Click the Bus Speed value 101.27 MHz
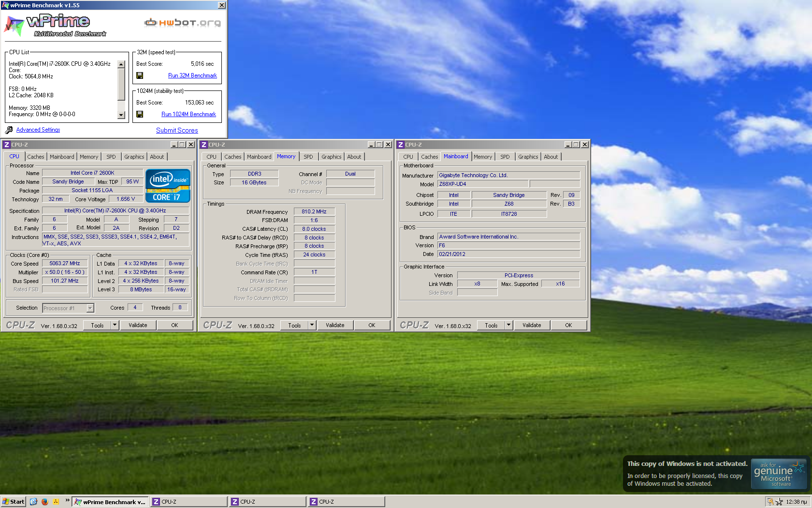Image resolution: width=812 pixels, height=508 pixels. 65,281
